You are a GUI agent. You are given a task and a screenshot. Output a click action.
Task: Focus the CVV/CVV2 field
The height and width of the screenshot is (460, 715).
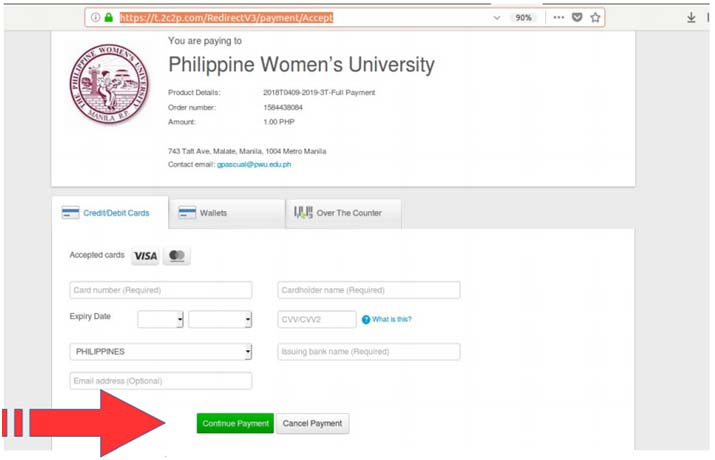(x=317, y=319)
